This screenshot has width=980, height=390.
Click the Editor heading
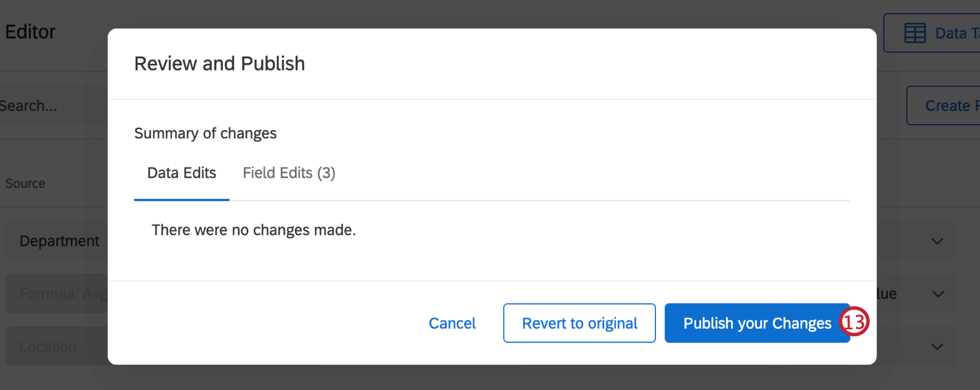pos(31,32)
